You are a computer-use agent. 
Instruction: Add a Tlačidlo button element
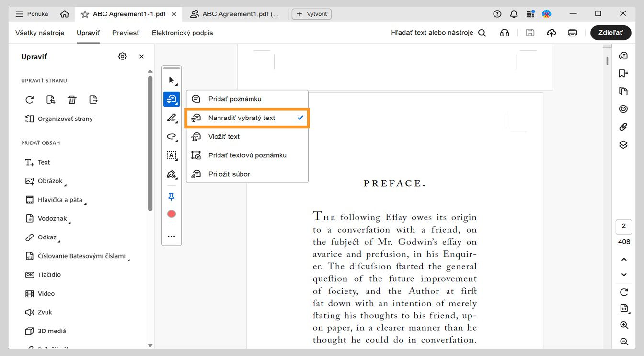pyautogui.click(x=43, y=274)
